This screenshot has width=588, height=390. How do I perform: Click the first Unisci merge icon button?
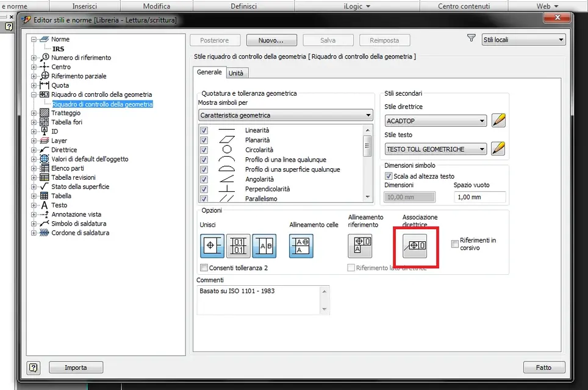coord(212,246)
